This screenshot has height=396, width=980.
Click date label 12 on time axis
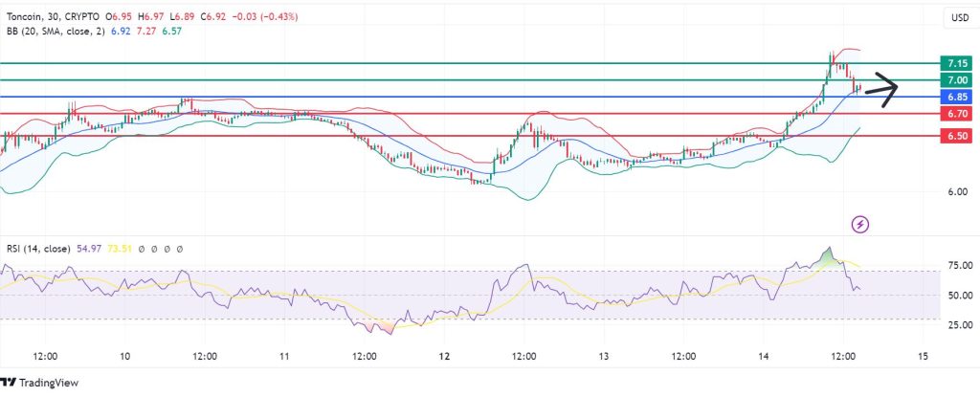tap(444, 356)
